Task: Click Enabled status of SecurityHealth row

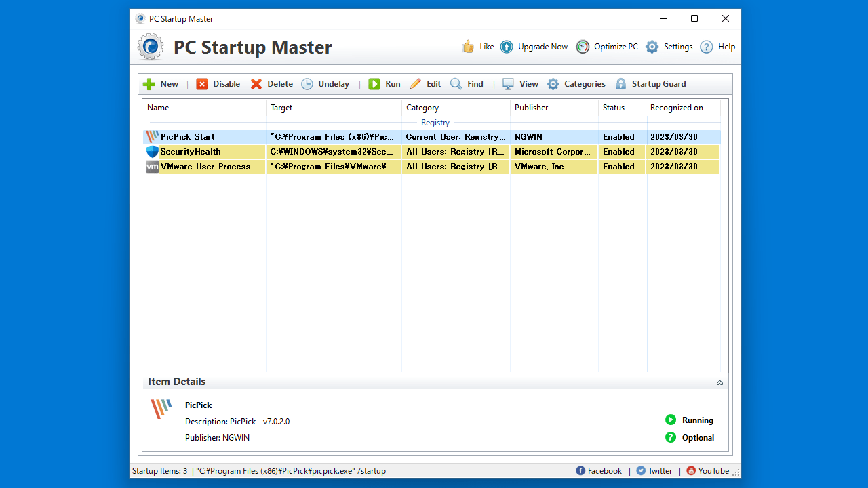Action: coord(622,152)
